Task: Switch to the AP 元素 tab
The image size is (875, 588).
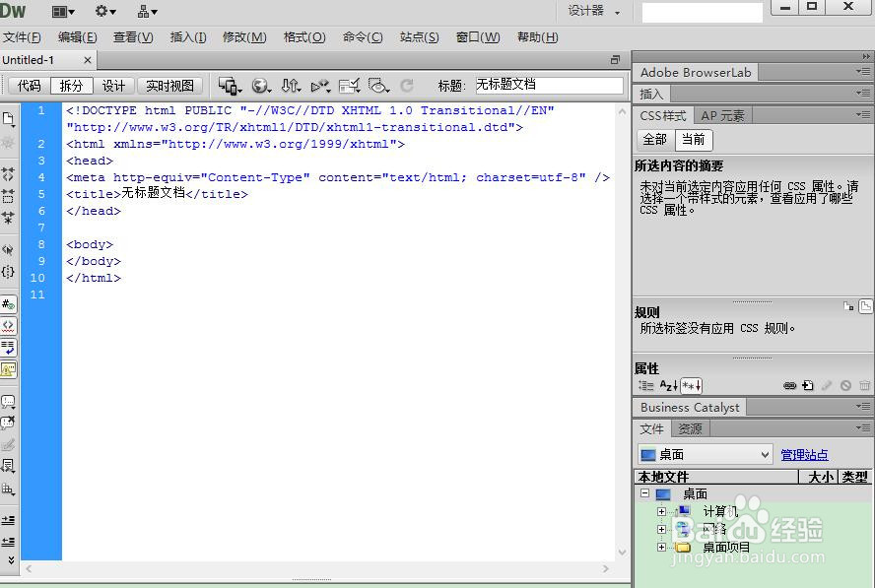Action: click(x=722, y=115)
